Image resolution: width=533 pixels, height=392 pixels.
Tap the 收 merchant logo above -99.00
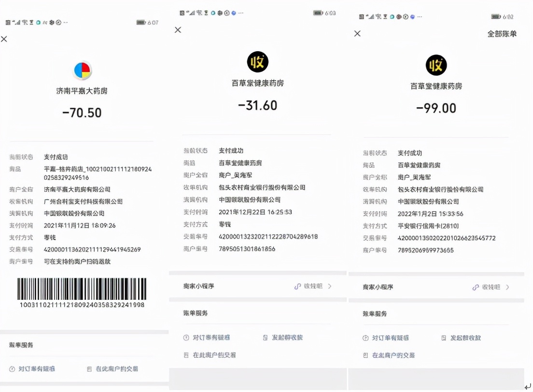[x=436, y=65]
